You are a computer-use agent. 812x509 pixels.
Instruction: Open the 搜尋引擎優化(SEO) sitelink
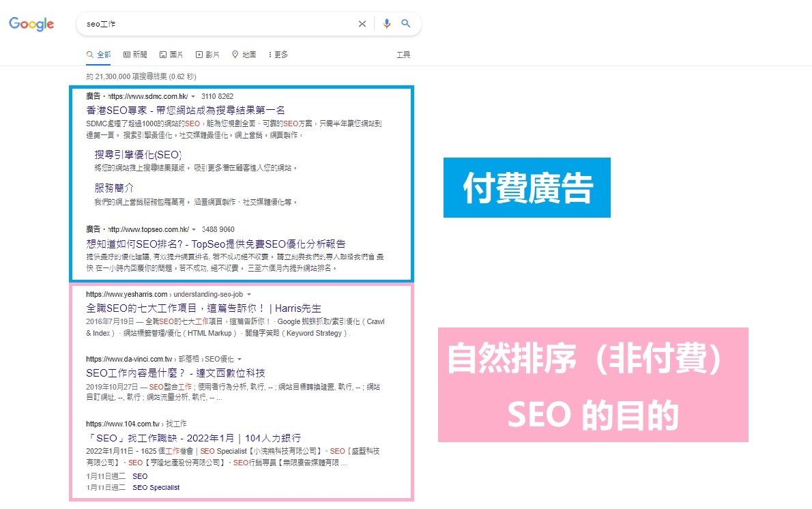point(137,154)
